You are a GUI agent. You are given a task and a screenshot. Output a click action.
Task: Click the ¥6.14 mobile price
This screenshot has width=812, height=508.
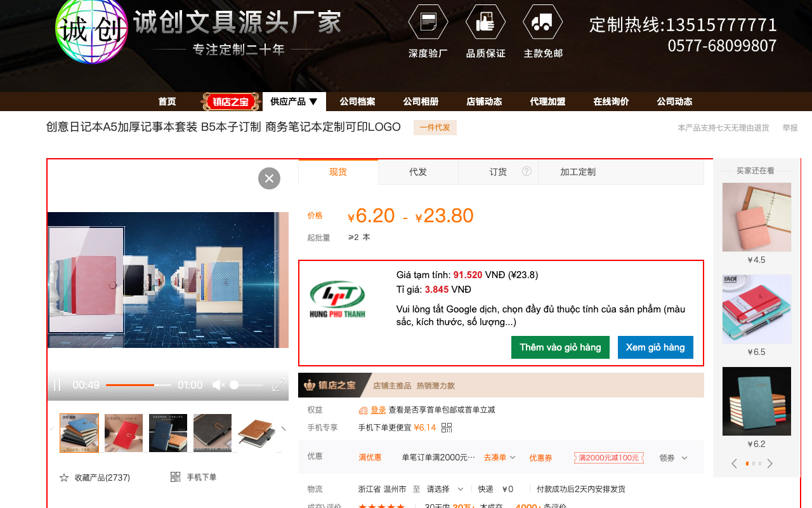(x=425, y=427)
